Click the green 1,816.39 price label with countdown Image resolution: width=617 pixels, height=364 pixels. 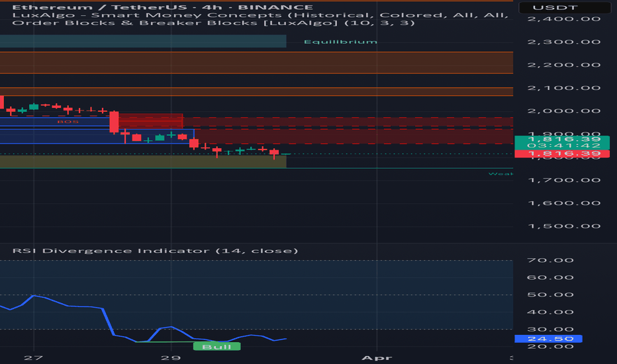coord(562,142)
